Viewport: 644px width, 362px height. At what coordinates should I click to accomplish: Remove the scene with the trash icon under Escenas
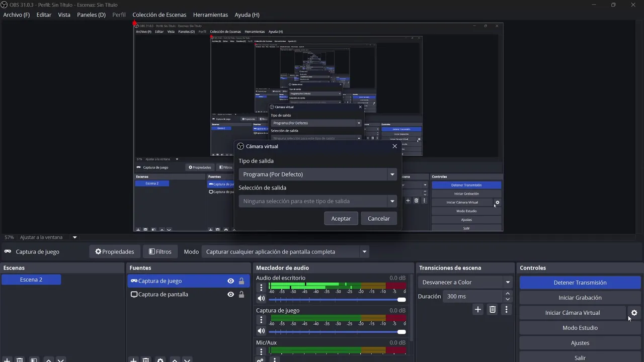(20, 359)
